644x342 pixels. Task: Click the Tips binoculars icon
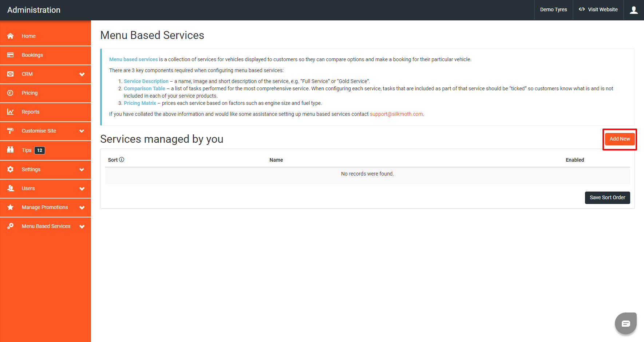pos(10,150)
